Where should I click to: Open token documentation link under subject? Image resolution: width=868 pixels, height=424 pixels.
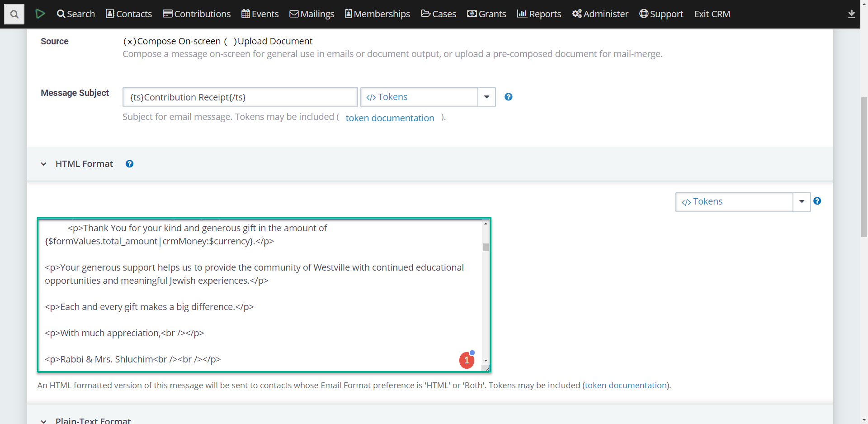coord(390,118)
